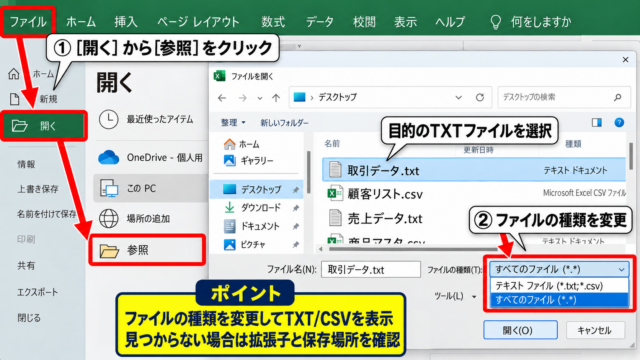Click the キャンセル button

tap(595, 330)
